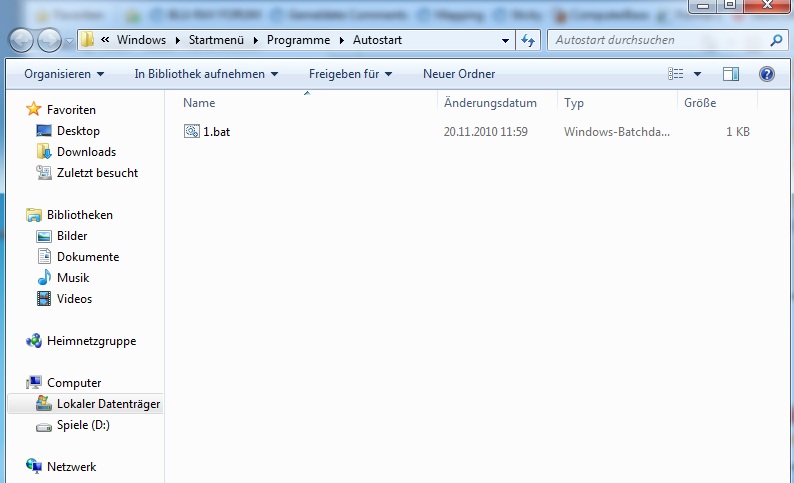Open the Organisieren menu
The image size is (794, 483).
64,74
